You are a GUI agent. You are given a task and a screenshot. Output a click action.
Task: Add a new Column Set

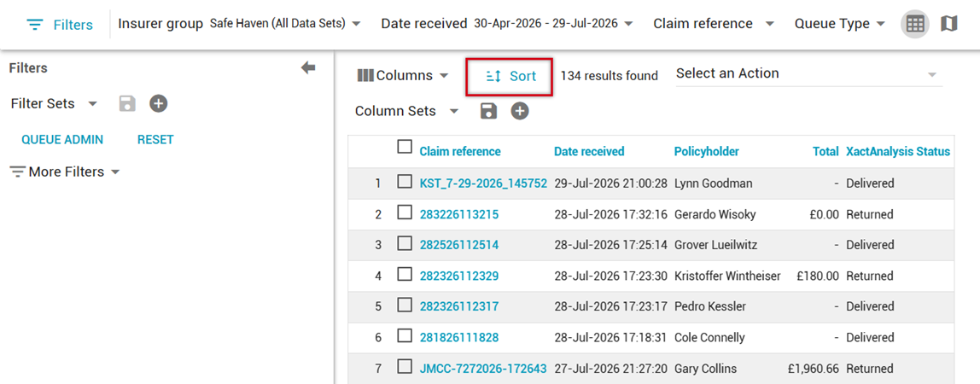[520, 111]
